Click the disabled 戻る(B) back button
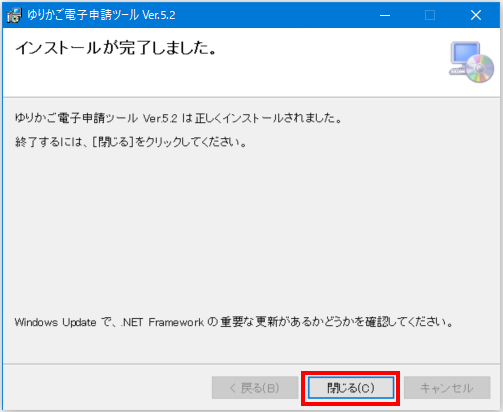The height and width of the screenshot is (412, 503). [255, 388]
